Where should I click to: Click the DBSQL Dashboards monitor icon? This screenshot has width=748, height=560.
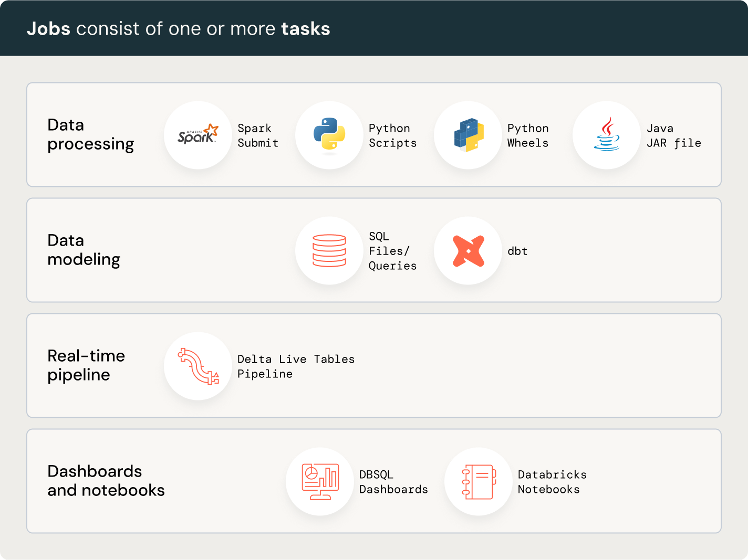320,481
